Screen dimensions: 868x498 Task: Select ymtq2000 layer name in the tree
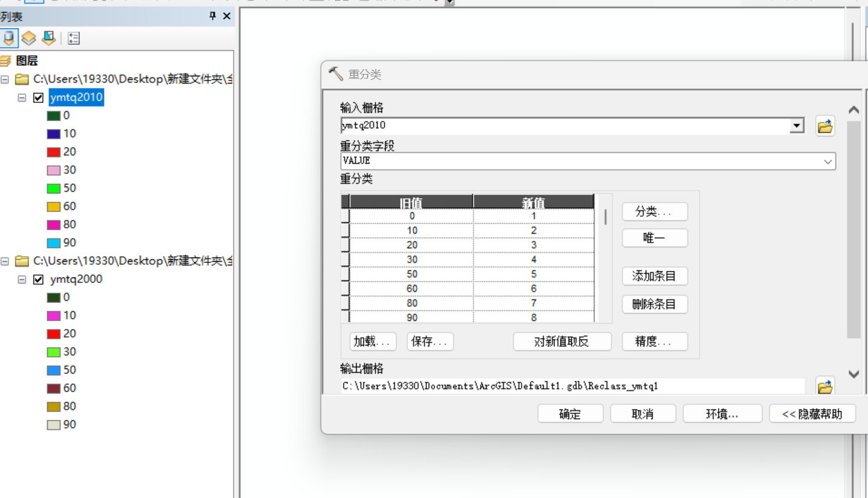point(76,279)
